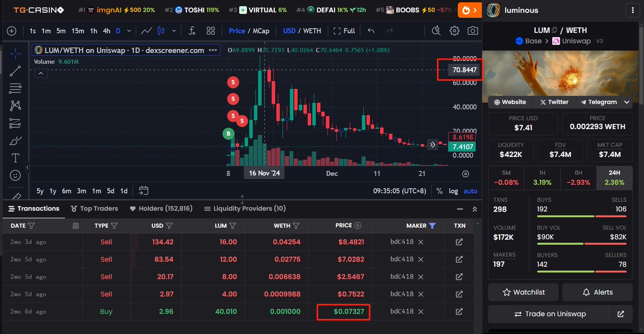Minimize the transactions panel dash button
Screen dimensions: 644x334
tap(460, 209)
